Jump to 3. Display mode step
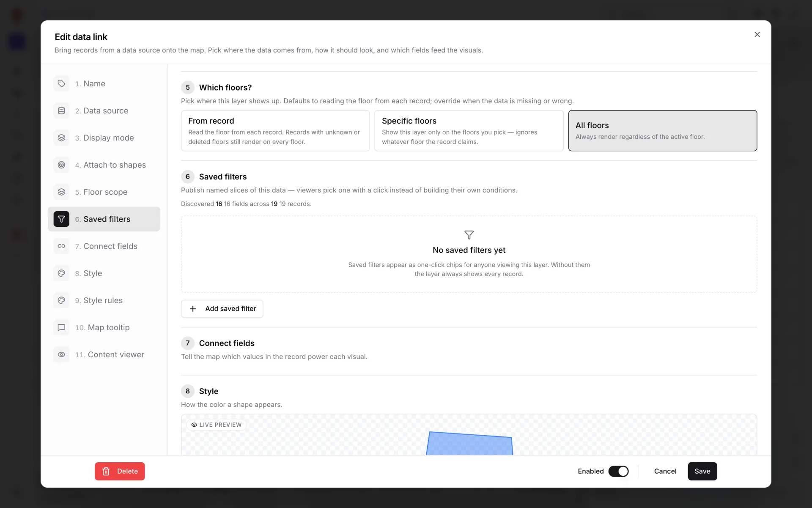The width and height of the screenshot is (812, 508). click(104, 138)
